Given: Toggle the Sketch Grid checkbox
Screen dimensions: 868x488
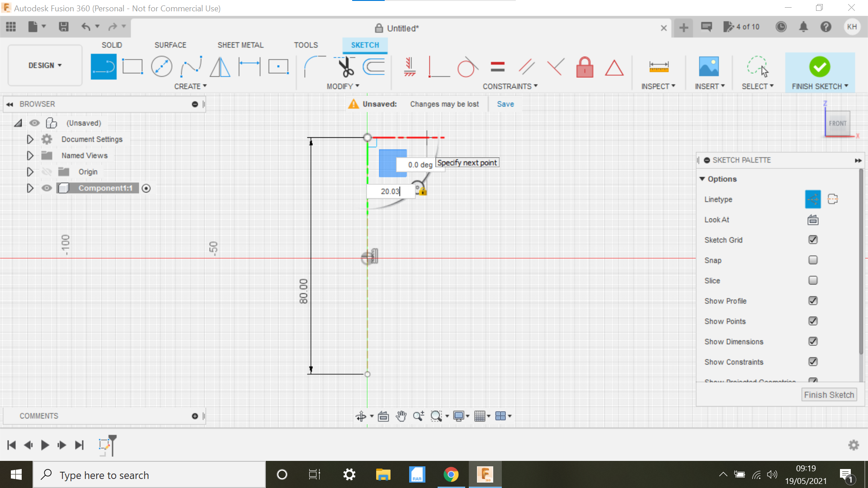Looking at the screenshot, I should click(812, 239).
